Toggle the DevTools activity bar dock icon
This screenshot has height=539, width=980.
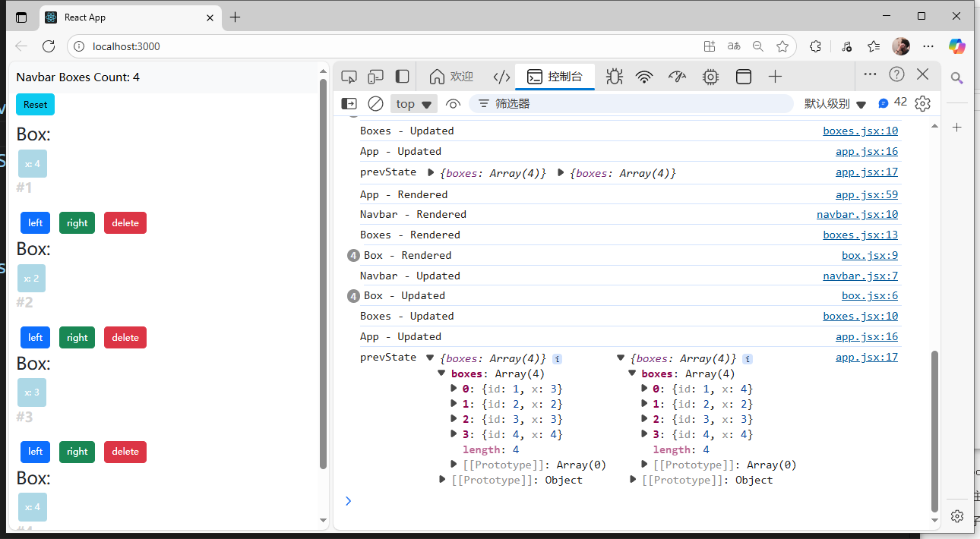[402, 77]
